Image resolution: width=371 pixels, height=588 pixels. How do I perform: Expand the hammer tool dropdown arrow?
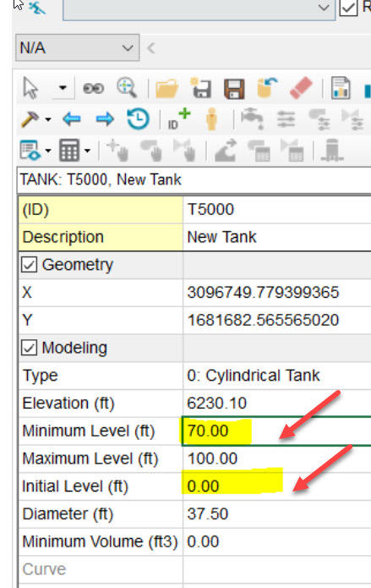click(48, 119)
